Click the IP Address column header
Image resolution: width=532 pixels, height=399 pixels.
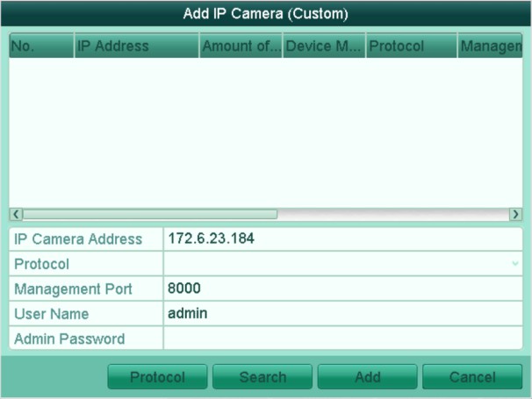click(136, 46)
